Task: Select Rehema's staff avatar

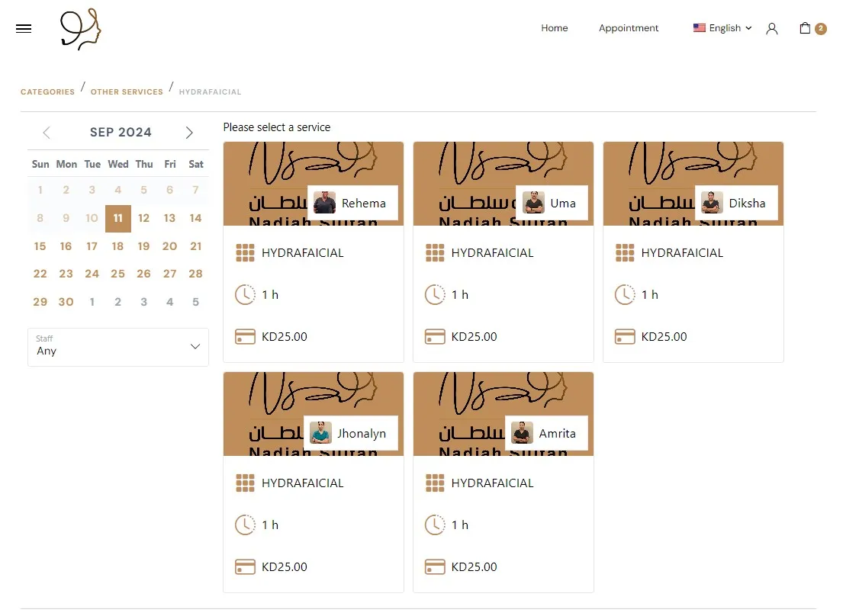Action: 324,203
